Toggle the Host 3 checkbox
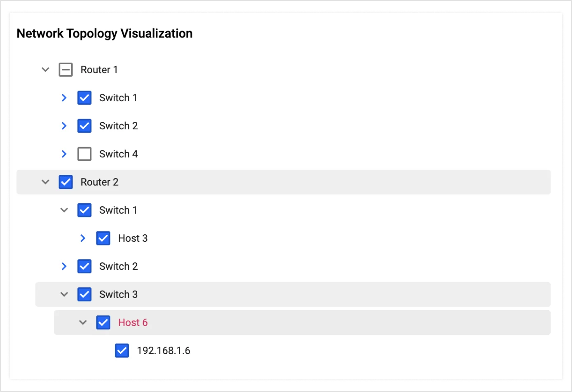The width and height of the screenshot is (572, 392). click(x=103, y=238)
